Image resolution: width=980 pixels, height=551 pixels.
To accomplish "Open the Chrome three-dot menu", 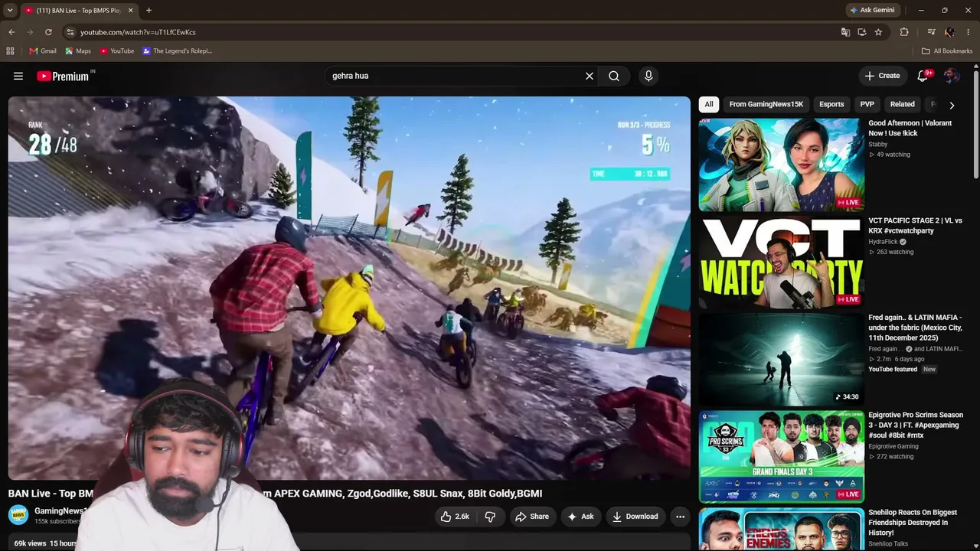I will coord(969,32).
